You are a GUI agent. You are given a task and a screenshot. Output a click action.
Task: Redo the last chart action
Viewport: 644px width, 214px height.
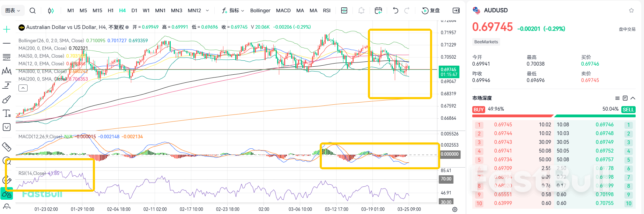(407, 10)
